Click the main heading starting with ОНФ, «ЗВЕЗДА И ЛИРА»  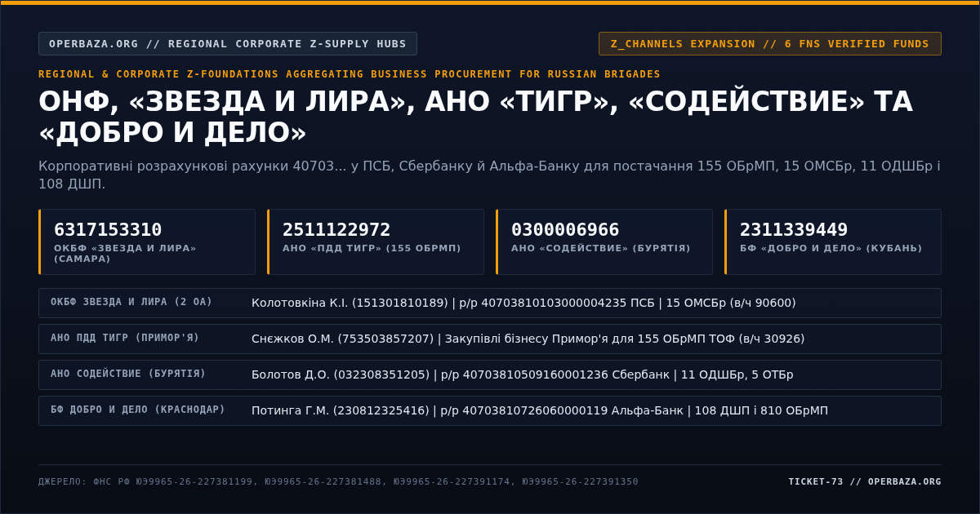coord(476,117)
